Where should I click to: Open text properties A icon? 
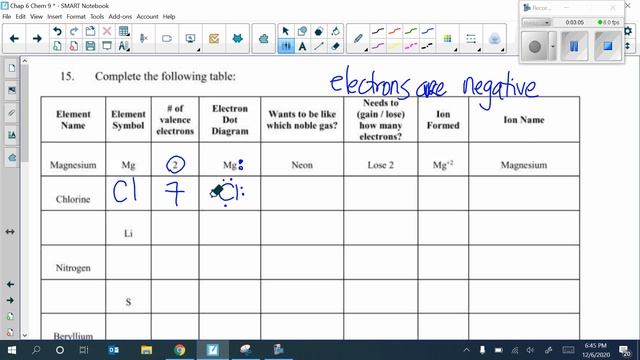124,46
